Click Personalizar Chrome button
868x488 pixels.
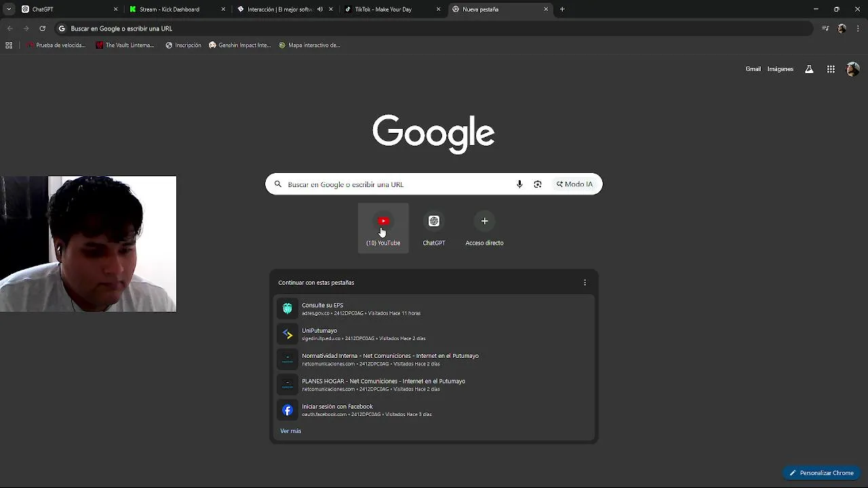[822, 473]
